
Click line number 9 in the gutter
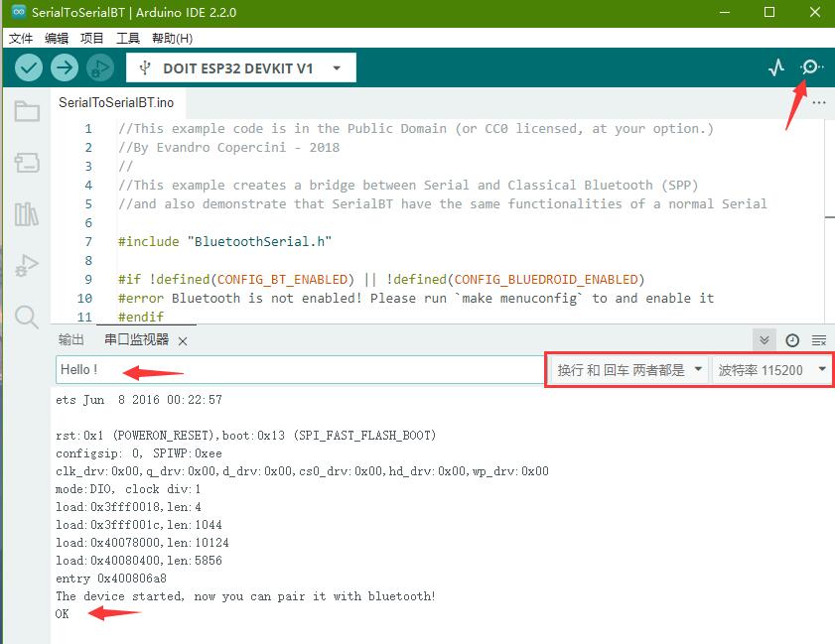click(88, 280)
